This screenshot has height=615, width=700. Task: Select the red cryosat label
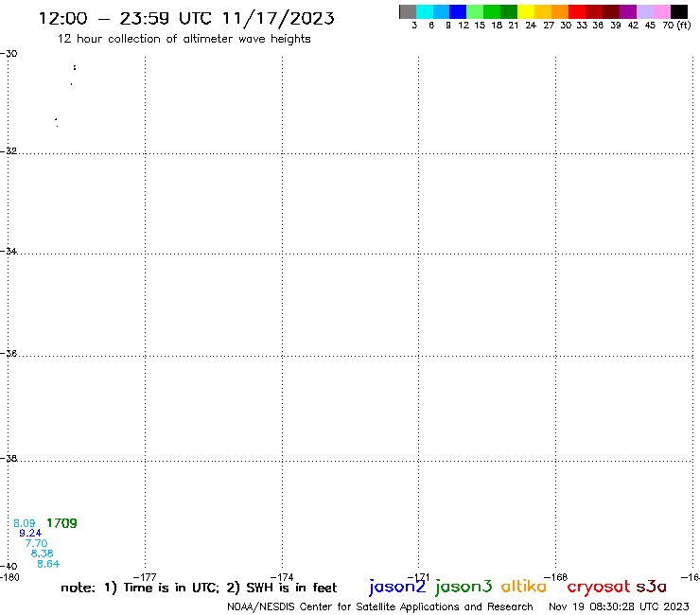click(599, 588)
